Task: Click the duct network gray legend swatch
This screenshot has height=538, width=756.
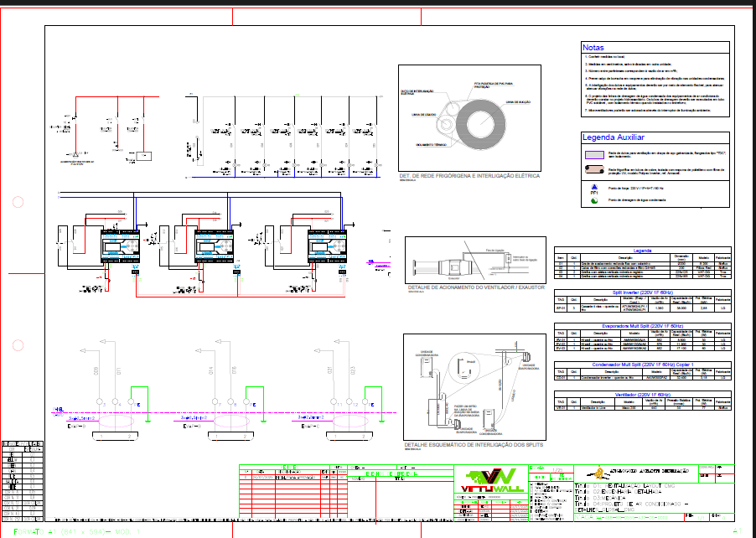Action: tap(594, 154)
